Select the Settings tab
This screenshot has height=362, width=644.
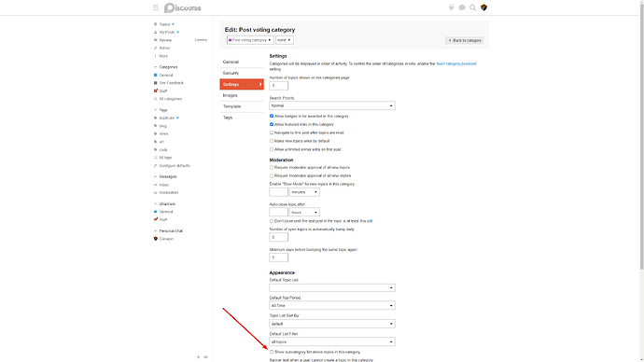pyautogui.click(x=242, y=84)
